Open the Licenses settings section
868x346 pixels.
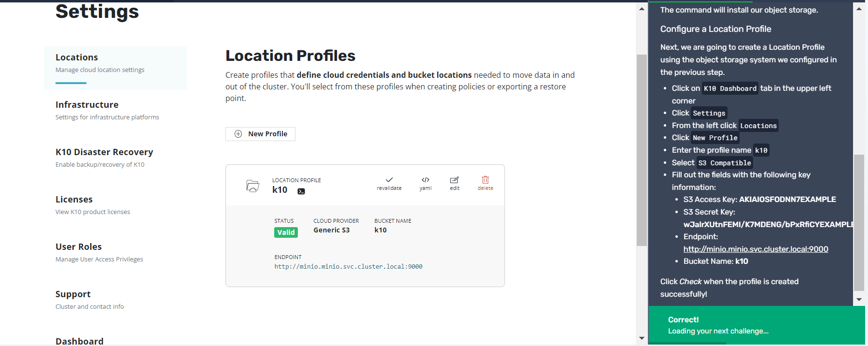point(93,205)
